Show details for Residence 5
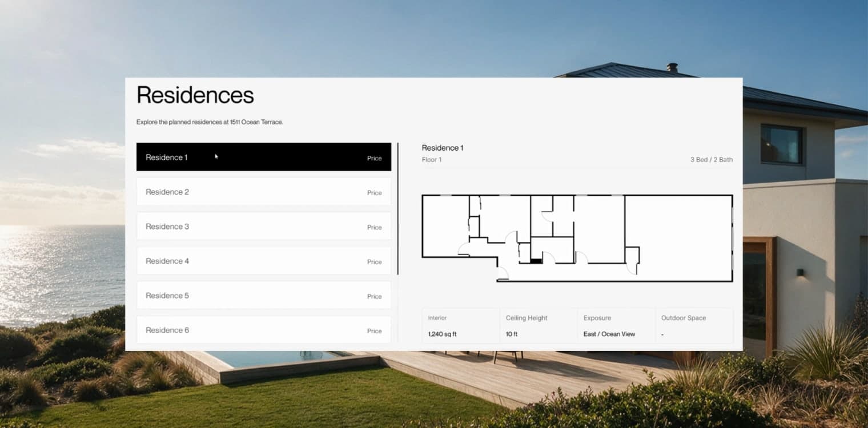The width and height of the screenshot is (868, 428). (x=264, y=295)
